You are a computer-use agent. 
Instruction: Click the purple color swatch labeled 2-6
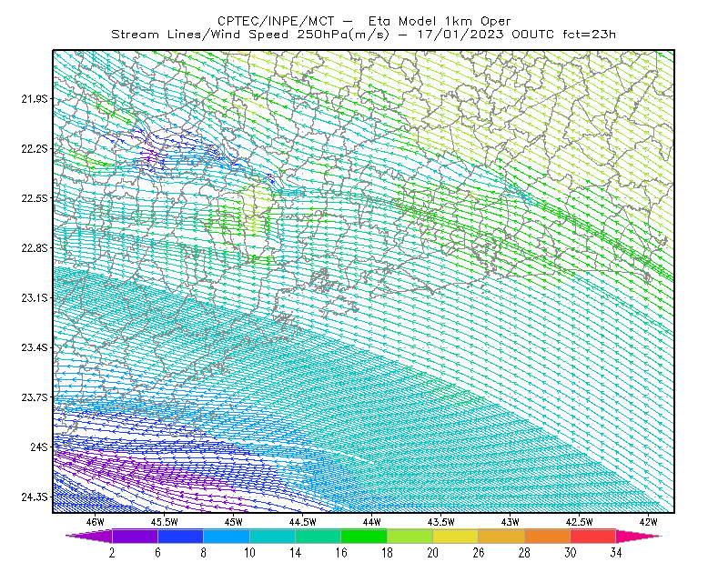(x=135, y=537)
